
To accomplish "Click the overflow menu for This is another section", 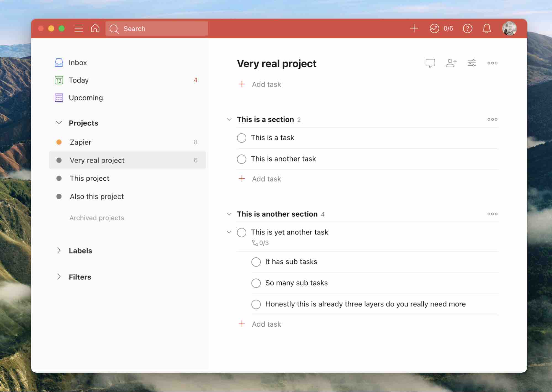I will tap(492, 214).
